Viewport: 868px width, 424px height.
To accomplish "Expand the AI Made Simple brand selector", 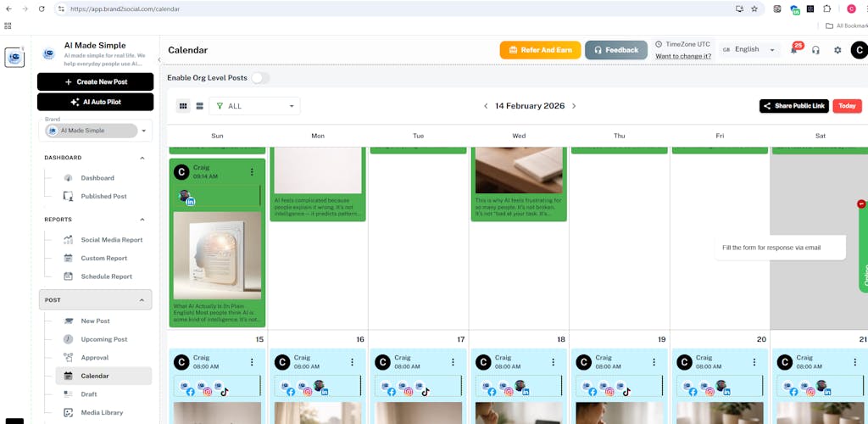I will 144,131.
